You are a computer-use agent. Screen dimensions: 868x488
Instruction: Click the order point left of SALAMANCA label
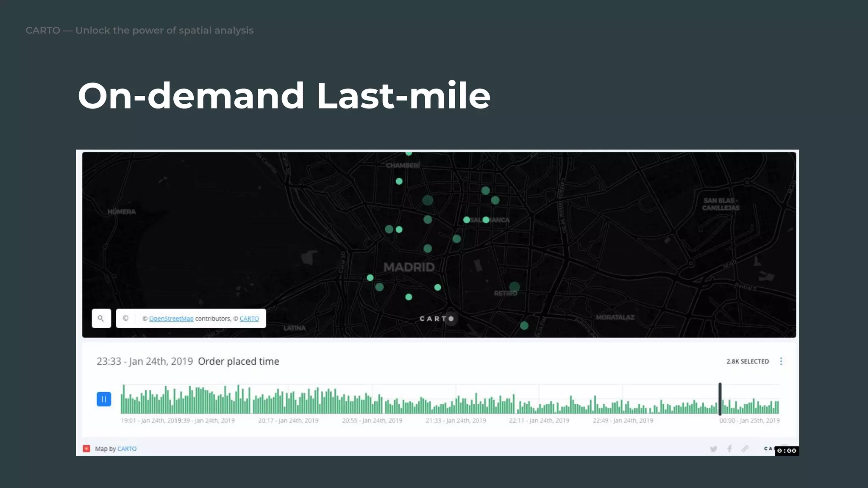click(x=467, y=220)
